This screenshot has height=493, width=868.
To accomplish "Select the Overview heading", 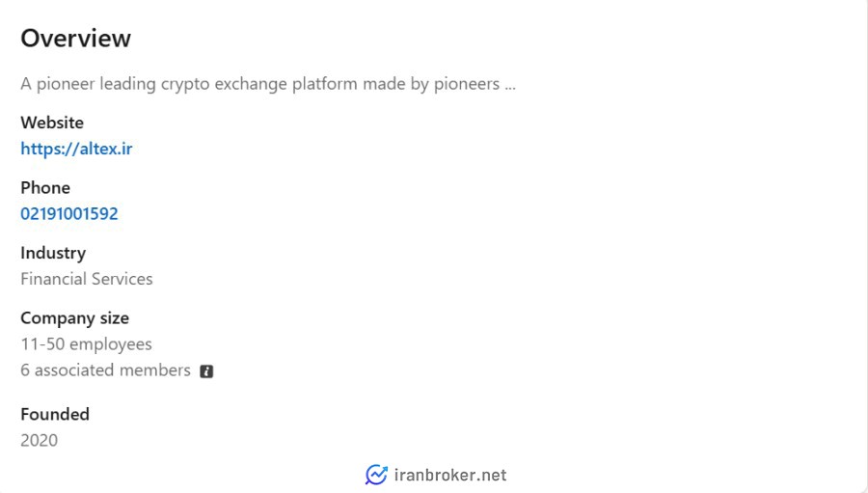I will pos(75,39).
